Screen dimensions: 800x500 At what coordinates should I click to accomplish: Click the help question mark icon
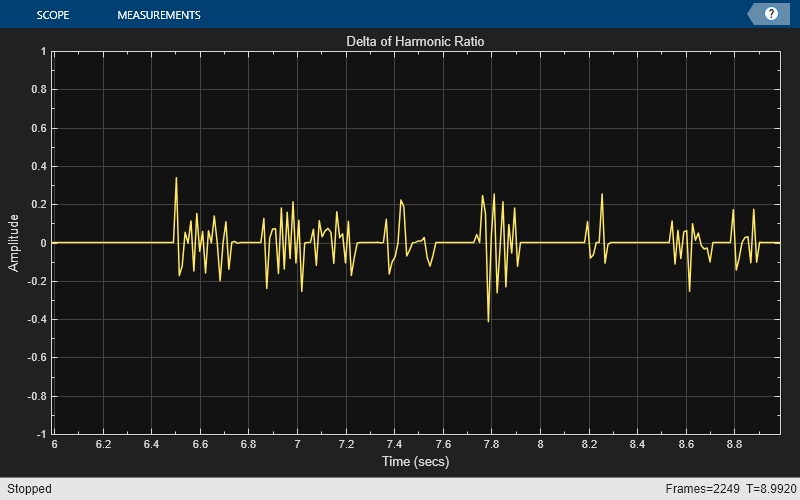[771, 14]
